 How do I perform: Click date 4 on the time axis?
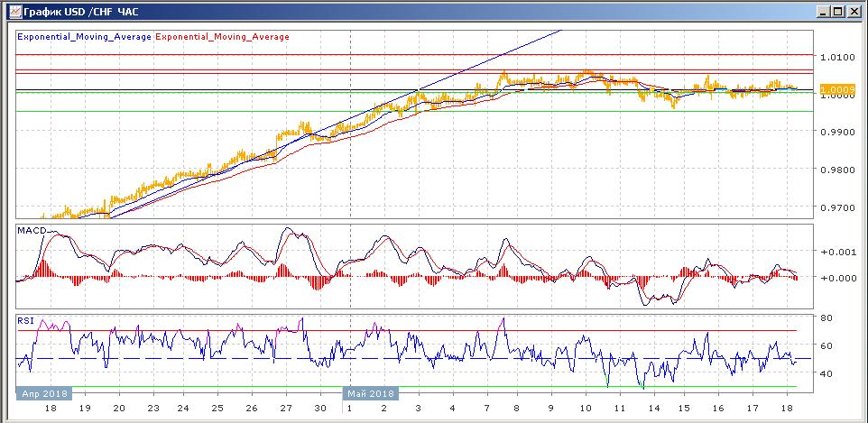point(453,408)
